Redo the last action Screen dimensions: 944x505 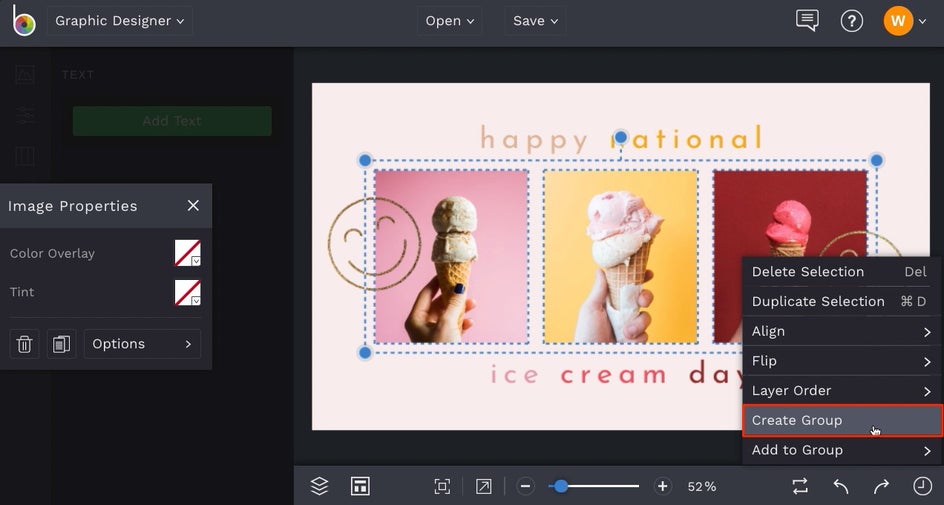click(x=881, y=486)
